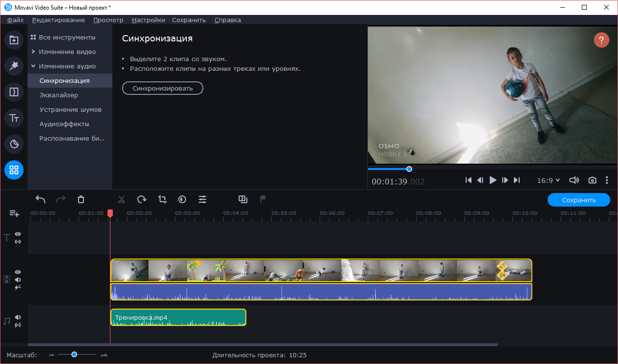Toggle video track visibility eye icon
Viewport: 618px width, 364px height.
(x=18, y=272)
